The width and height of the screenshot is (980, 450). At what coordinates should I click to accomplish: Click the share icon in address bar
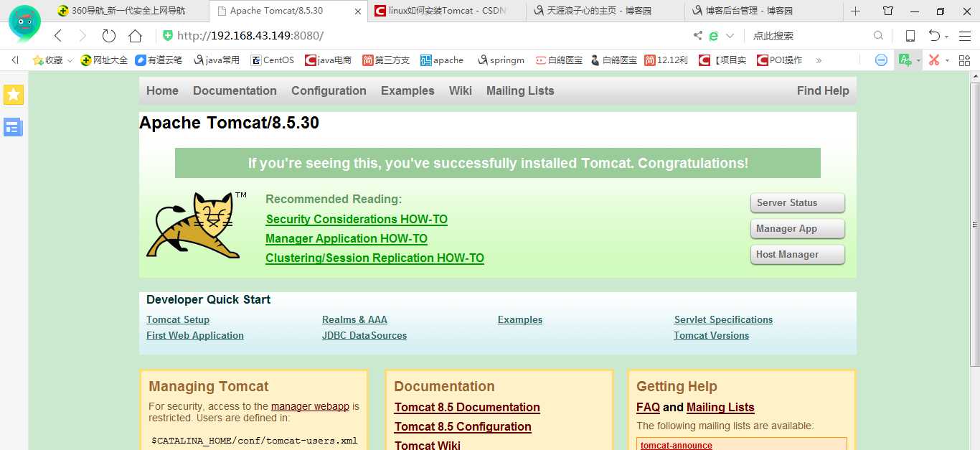point(698,36)
